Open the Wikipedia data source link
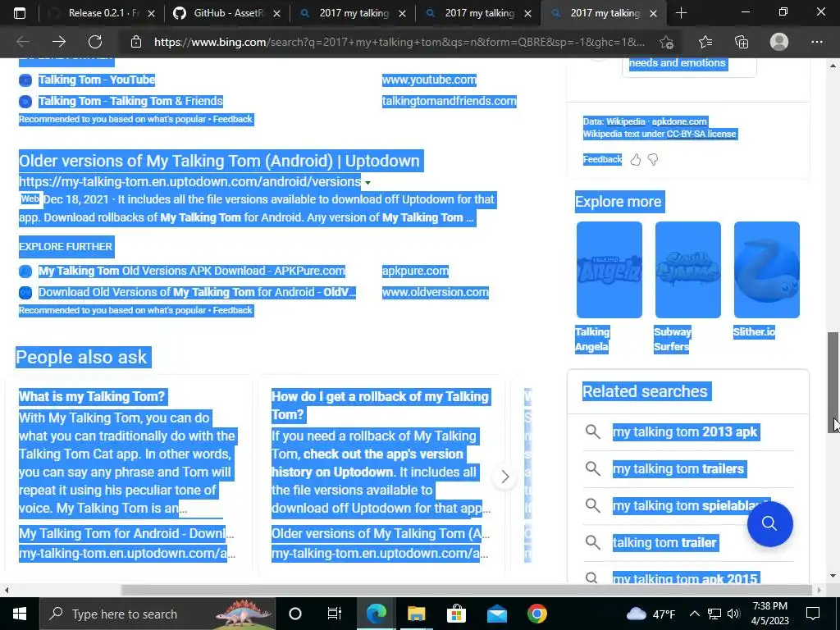840x630 pixels. pyautogui.click(x=626, y=121)
